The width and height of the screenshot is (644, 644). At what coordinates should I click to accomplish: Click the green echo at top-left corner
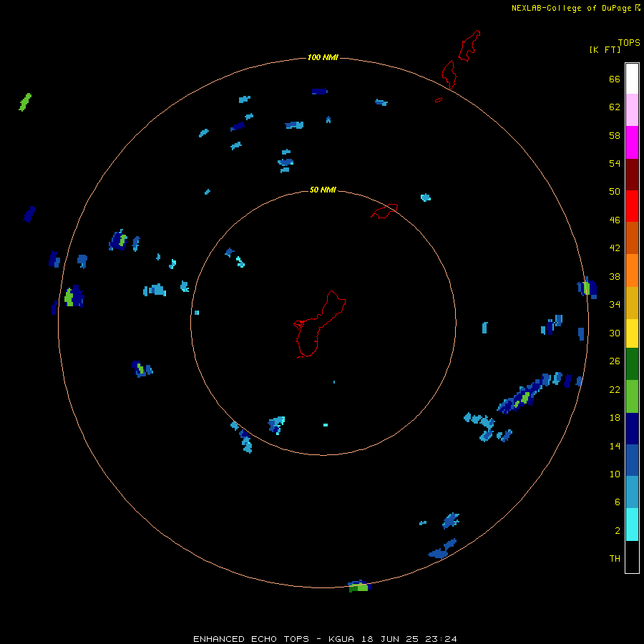(x=25, y=102)
